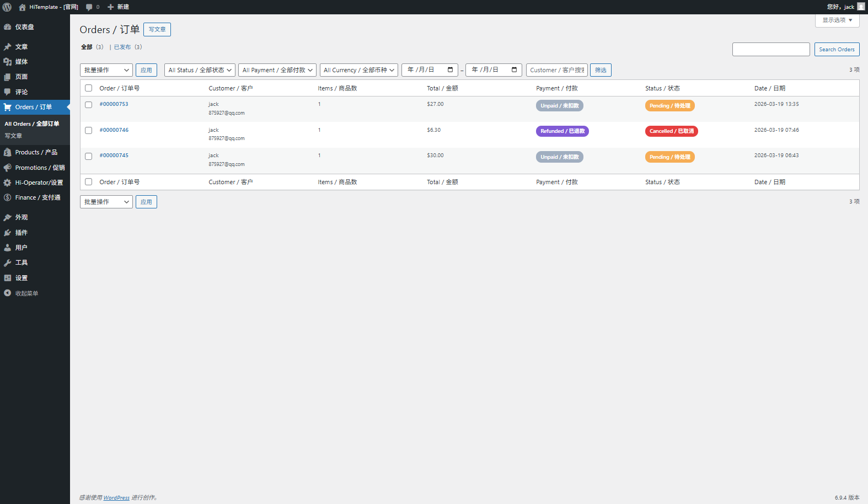Open the All Currency dropdown
The image size is (868, 504).
358,70
